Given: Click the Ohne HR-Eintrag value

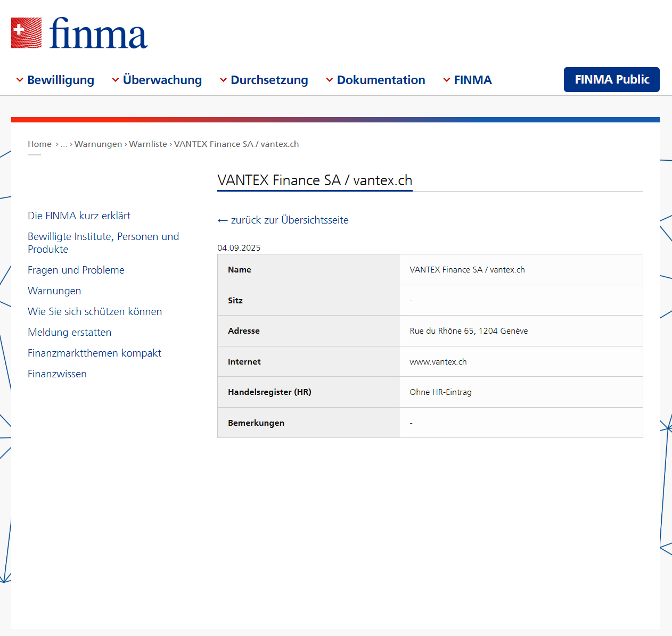Looking at the screenshot, I should (440, 392).
